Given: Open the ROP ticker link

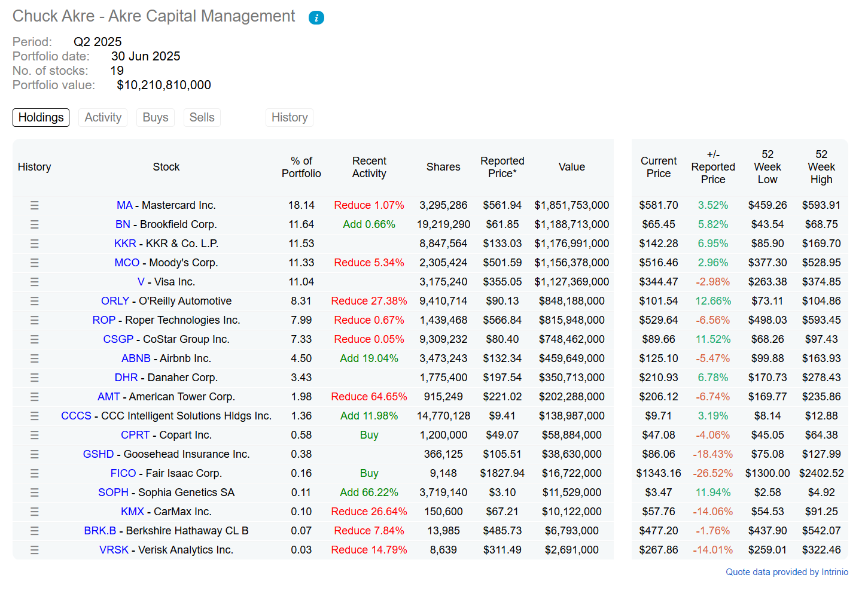Looking at the screenshot, I should coord(104,320).
